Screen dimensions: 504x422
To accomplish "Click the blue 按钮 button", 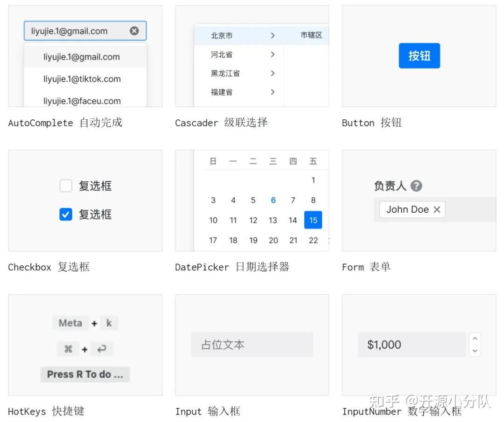I will coord(419,55).
